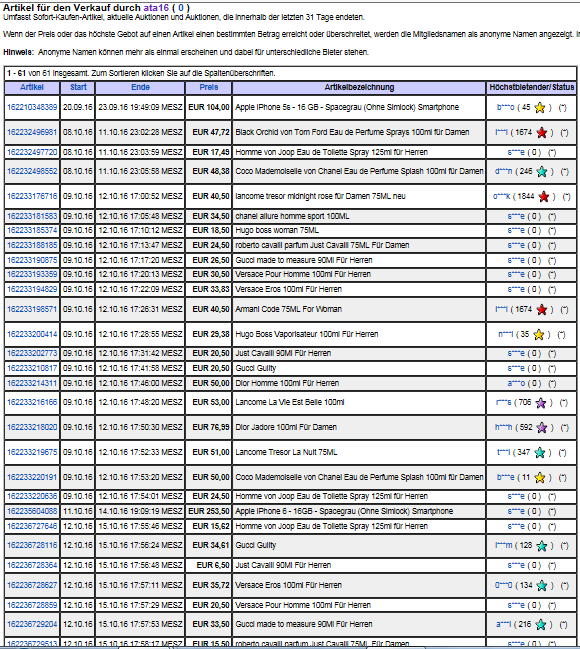Click turquoise star next to d***n (246)
The width and height of the screenshot is (580, 649).
[x=541, y=171]
